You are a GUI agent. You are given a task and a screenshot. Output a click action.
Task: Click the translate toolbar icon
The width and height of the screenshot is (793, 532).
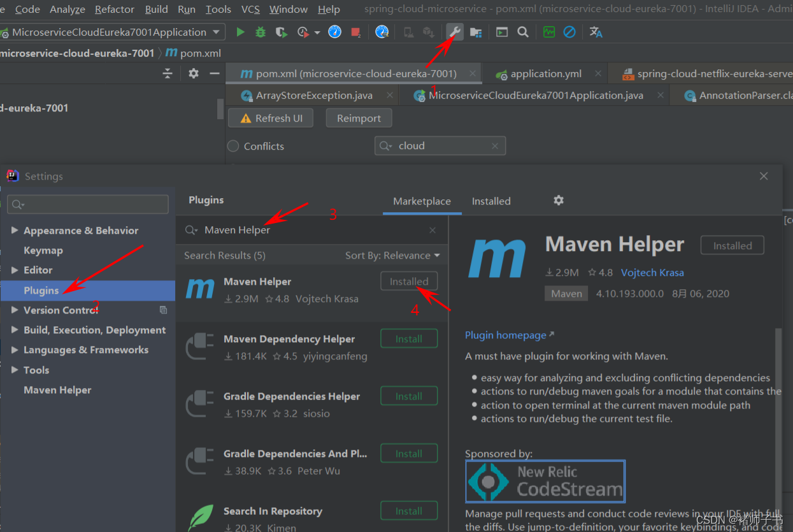tap(596, 32)
